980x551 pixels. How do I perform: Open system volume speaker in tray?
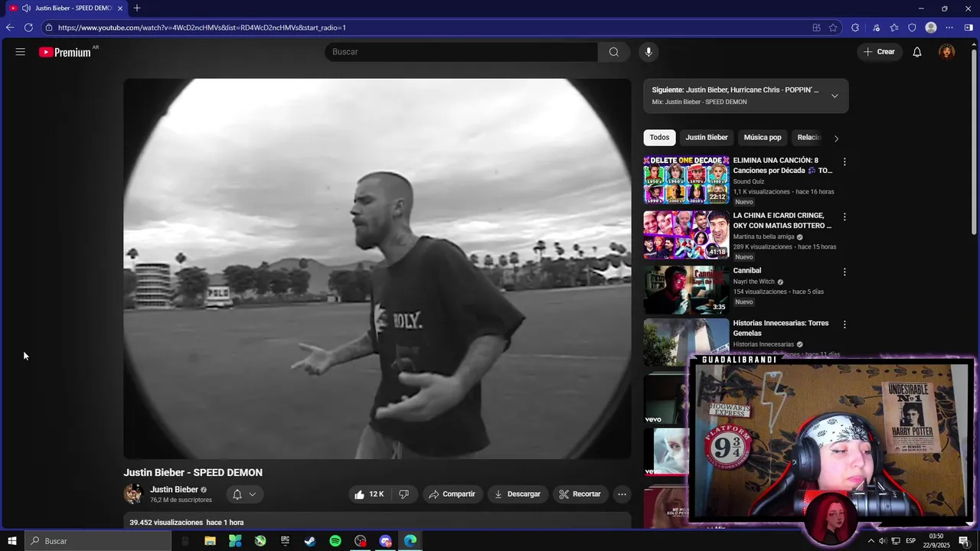point(882,541)
